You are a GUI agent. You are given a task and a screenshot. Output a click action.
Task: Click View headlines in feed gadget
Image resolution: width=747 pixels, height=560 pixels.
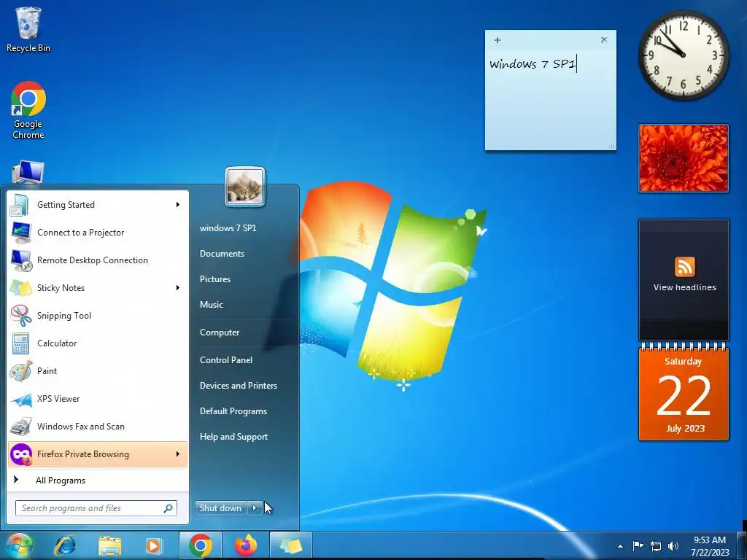point(684,287)
